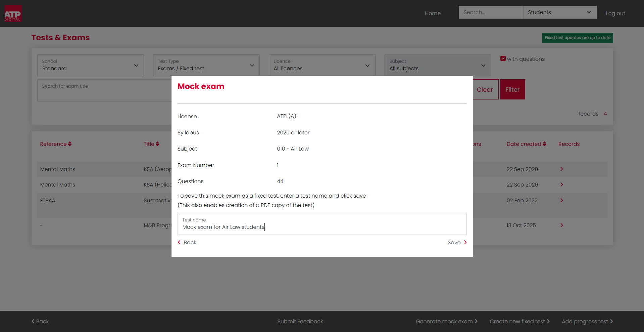Expand the School dropdown
Screen dimensions: 644x332
[91, 65]
